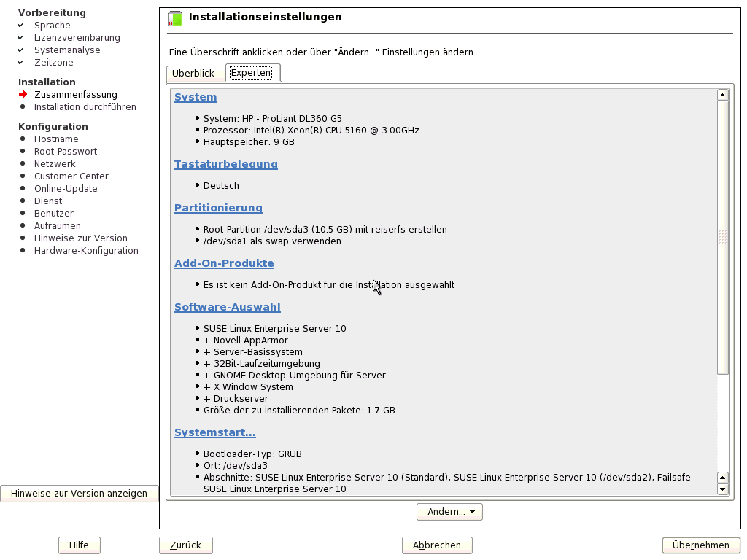Click the Installationseinstellungen header icon
The image size is (747, 560).
pyautogui.click(x=175, y=18)
